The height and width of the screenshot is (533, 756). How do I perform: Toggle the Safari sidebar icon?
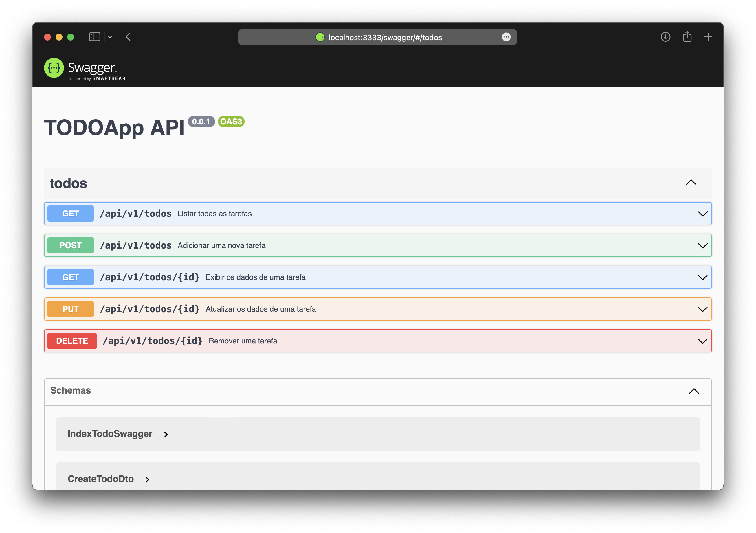coord(94,37)
